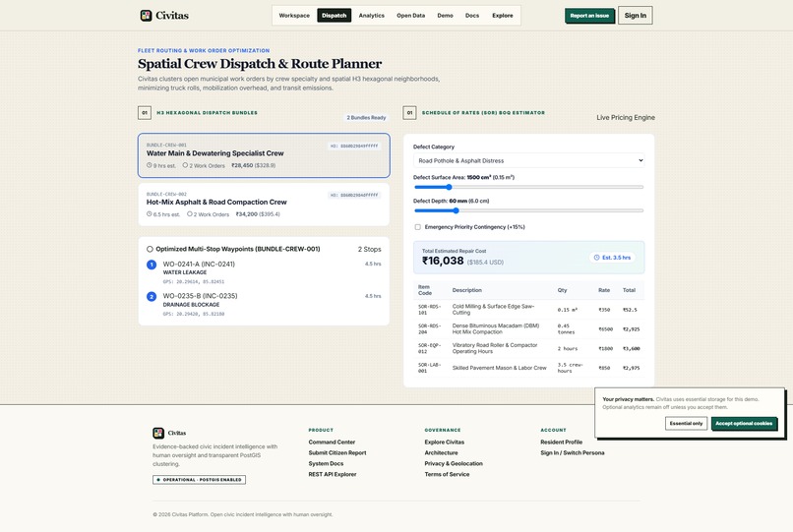Open REST API Explorer link

tap(333, 474)
